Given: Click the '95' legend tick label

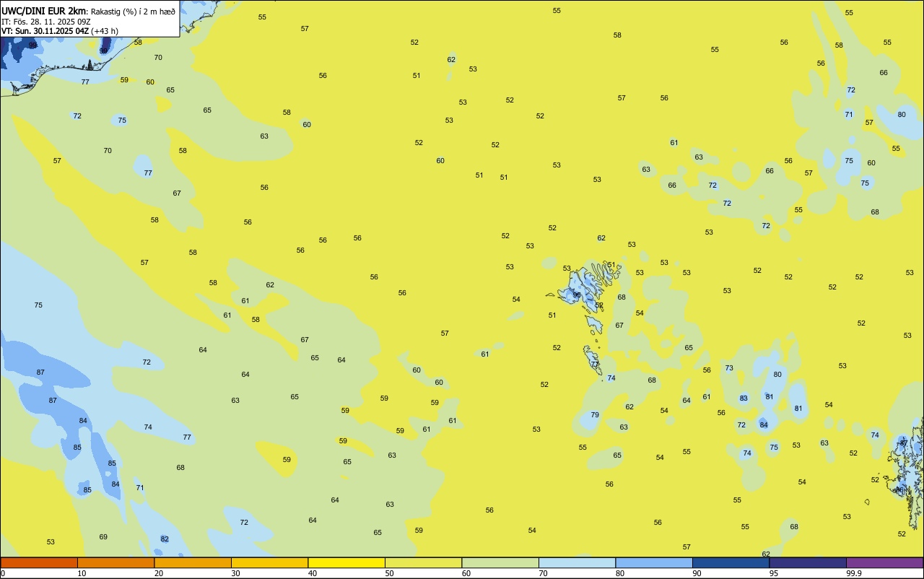Looking at the screenshot, I should point(773,573).
